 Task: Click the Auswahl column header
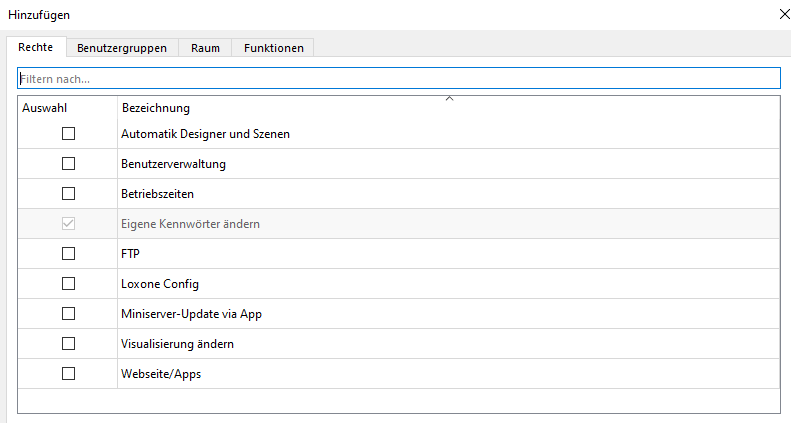pos(43,107)
